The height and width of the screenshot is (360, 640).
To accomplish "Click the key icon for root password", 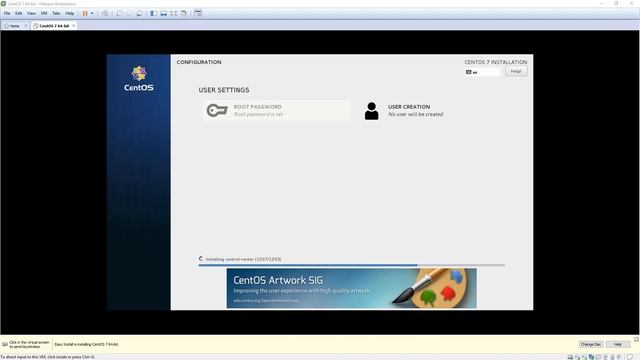I will click(217, 110).
